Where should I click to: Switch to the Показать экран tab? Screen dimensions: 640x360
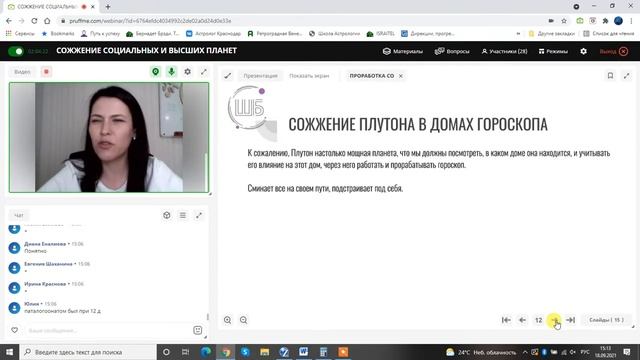point(309,76)
